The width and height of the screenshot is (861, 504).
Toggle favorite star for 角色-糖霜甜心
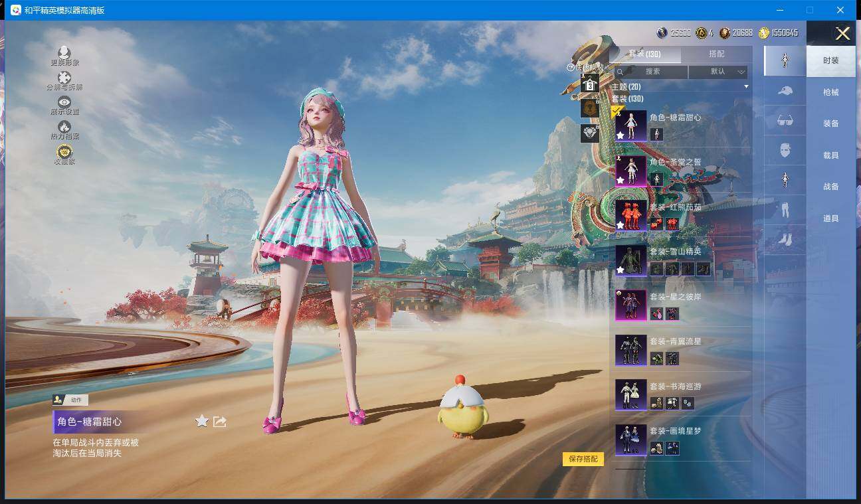coord(202,422)
